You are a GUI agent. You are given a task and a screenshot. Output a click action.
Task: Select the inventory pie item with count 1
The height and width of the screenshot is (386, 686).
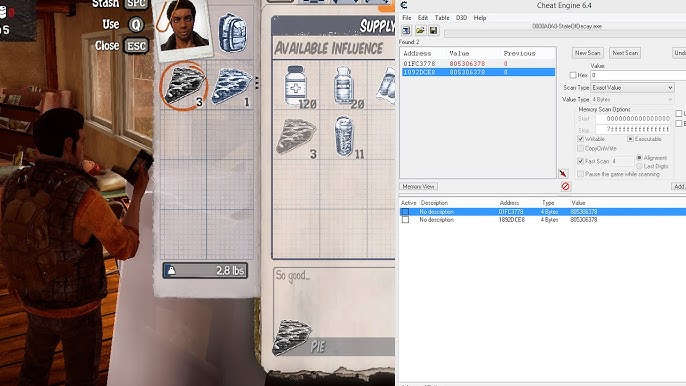231,85
